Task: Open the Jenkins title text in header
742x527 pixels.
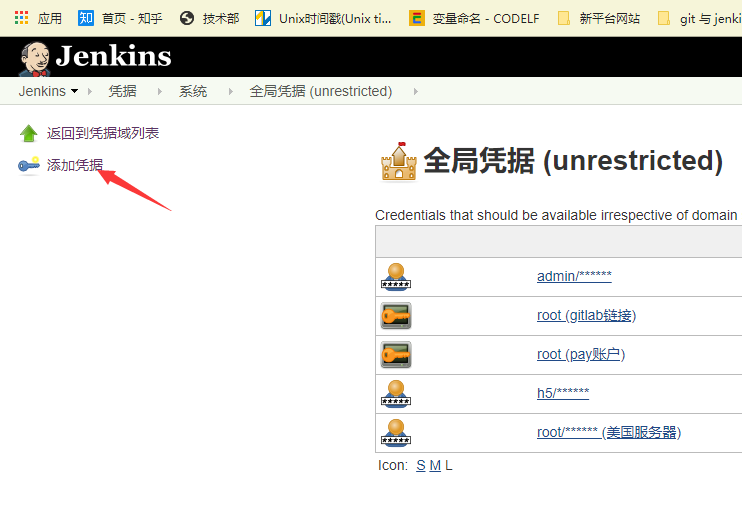Action: tap(113, 56)
